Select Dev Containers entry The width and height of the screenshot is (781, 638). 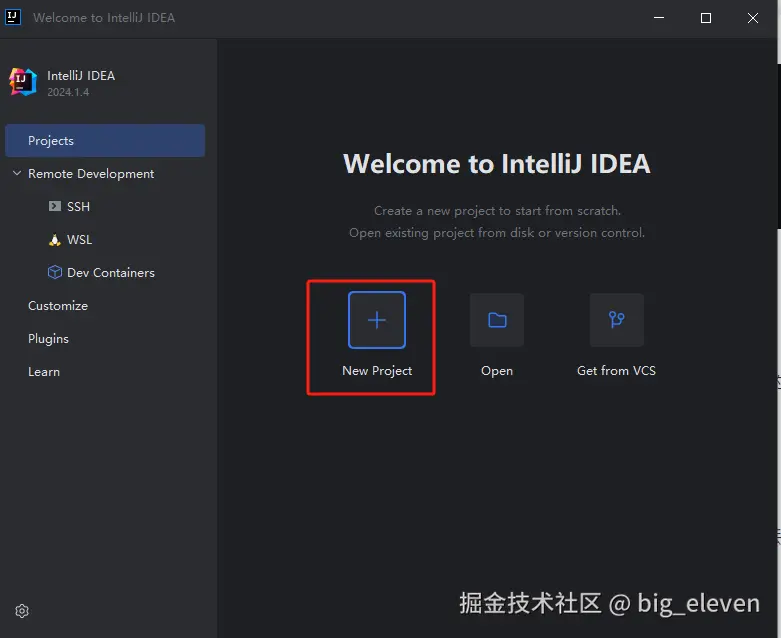(x=111, y=272)
